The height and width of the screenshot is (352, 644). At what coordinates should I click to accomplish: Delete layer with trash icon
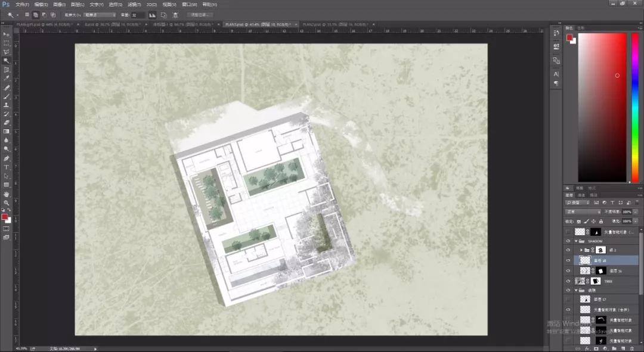632,348
